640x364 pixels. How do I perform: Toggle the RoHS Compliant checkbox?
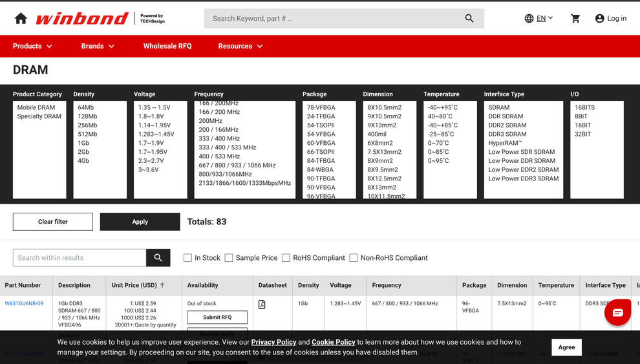(286, 258)
